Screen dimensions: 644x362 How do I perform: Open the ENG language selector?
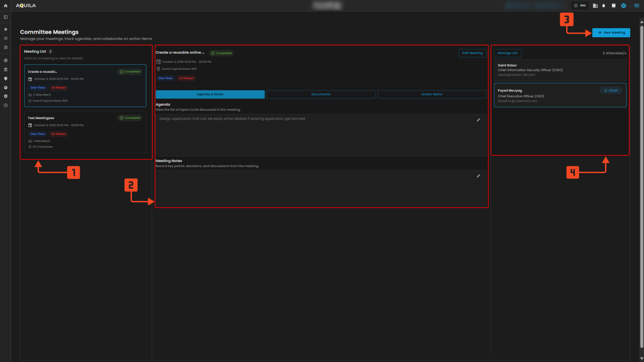[x=580, y=6]
